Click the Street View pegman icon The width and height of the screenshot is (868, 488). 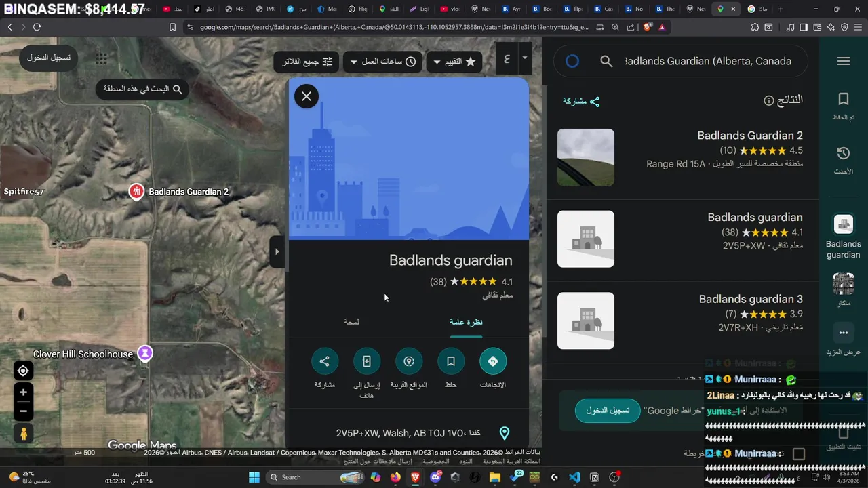[x=23, y=433]
